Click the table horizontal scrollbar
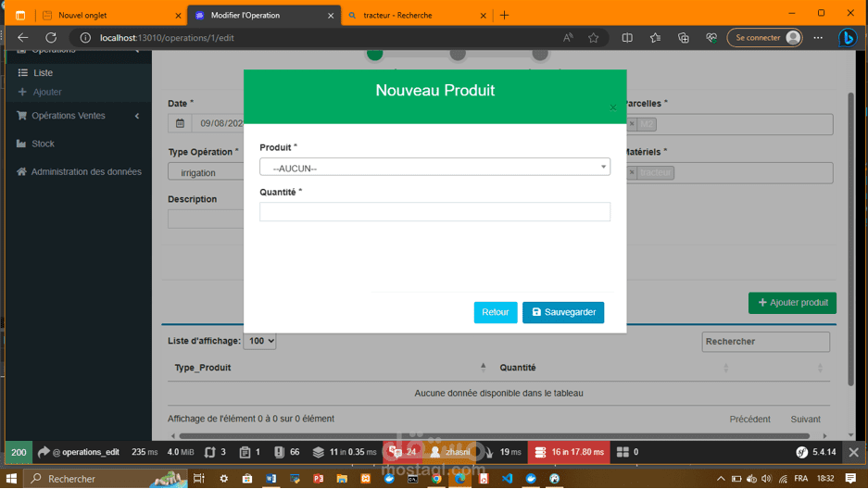Screen dimensions: 868x489 tap(495, 436)
